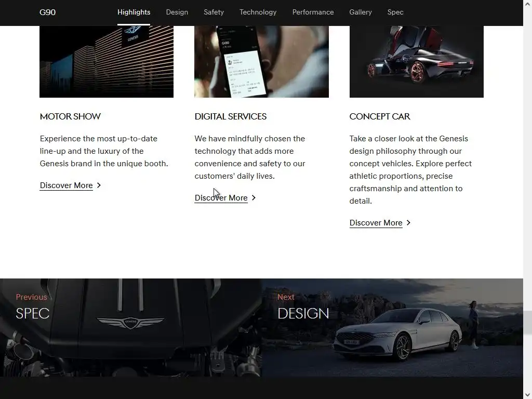Click the Motor Show booth thumbnail
This screenshot has height=399, width=532.
107,62
